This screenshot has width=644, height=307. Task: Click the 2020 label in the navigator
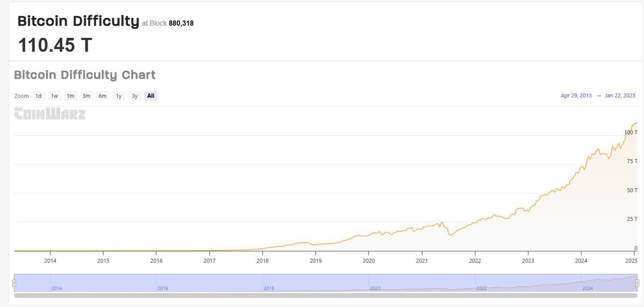[375, 288]
